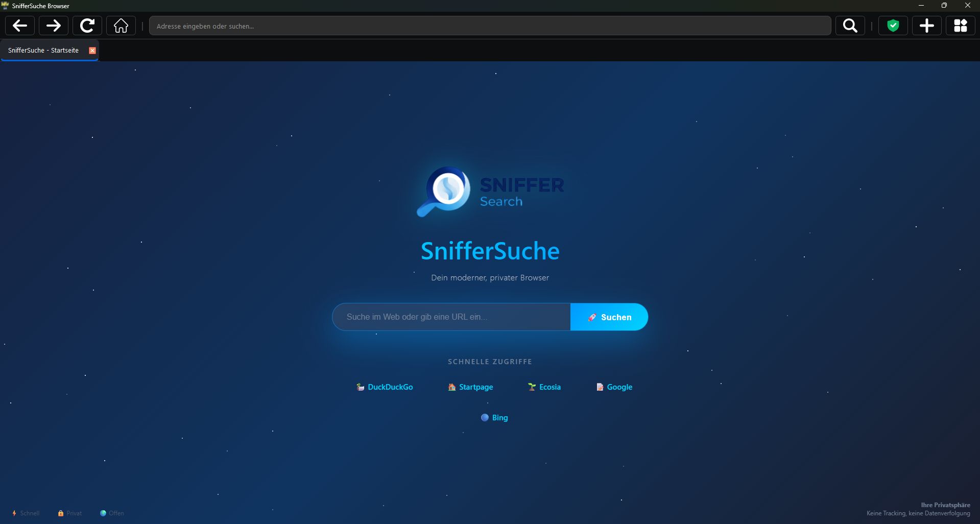Click the Privat lock label
Image resolution: width=980 pixels, height=524 pixels.
coord(70,513)
